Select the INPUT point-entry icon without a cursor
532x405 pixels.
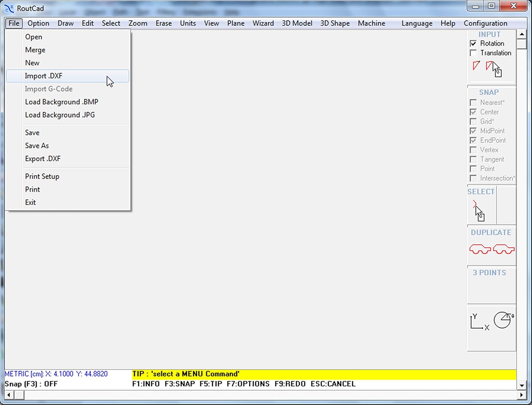476,66
